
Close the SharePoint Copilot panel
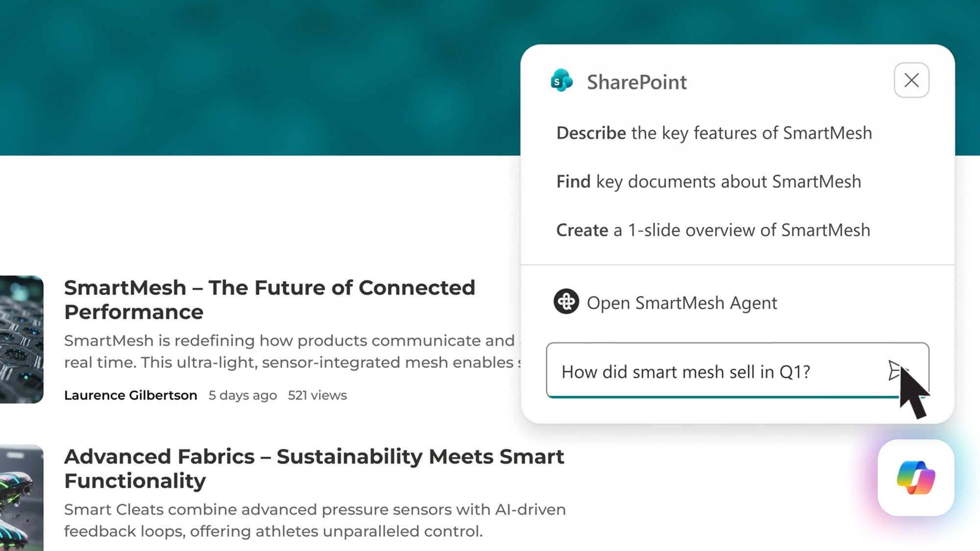pos(911,80)
